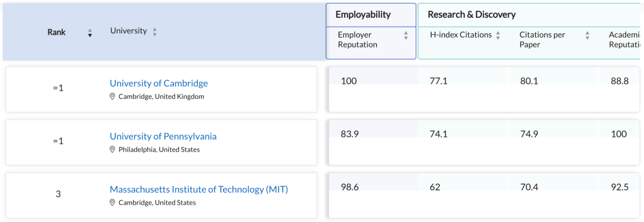
Task: Click the University column header label
Action: [x=129, y=31]
